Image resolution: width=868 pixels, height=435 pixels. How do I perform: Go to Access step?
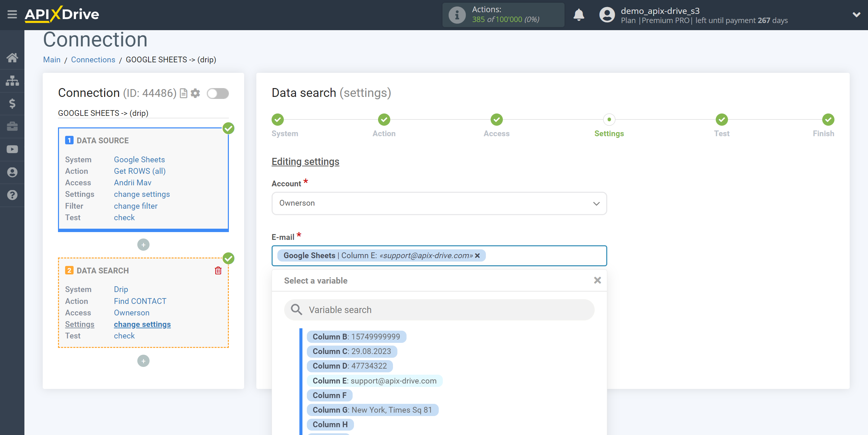pyautogui.click(x=497, y=120)
